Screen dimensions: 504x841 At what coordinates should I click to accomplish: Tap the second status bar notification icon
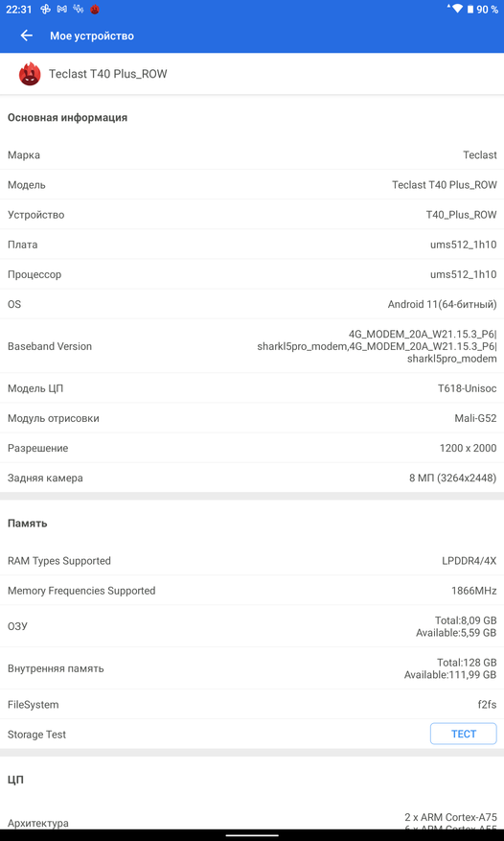pyautogui.click(x=62, y=10)
